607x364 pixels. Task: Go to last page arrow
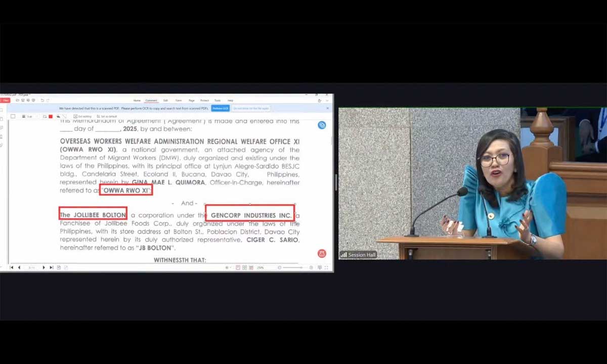pos(51,267)
